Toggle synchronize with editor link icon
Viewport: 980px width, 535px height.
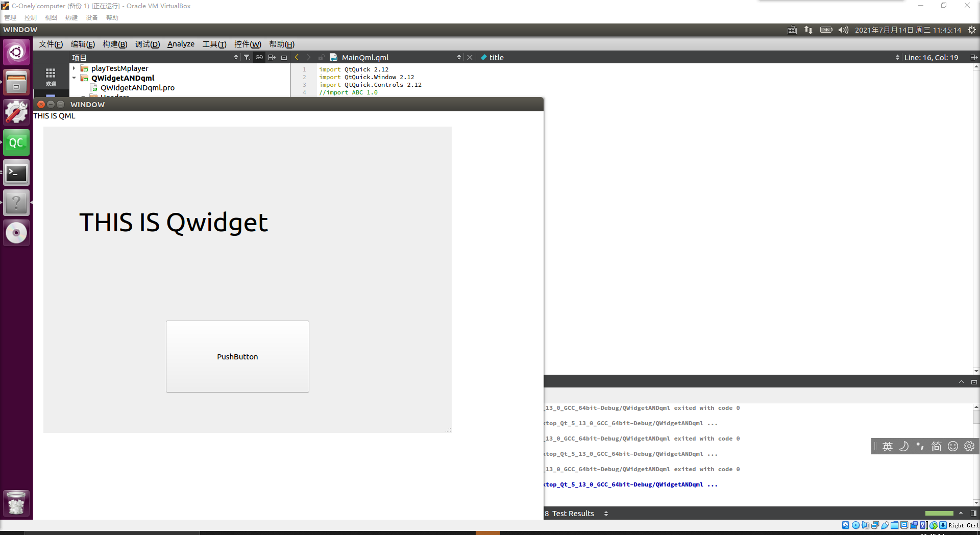[259, 57]
